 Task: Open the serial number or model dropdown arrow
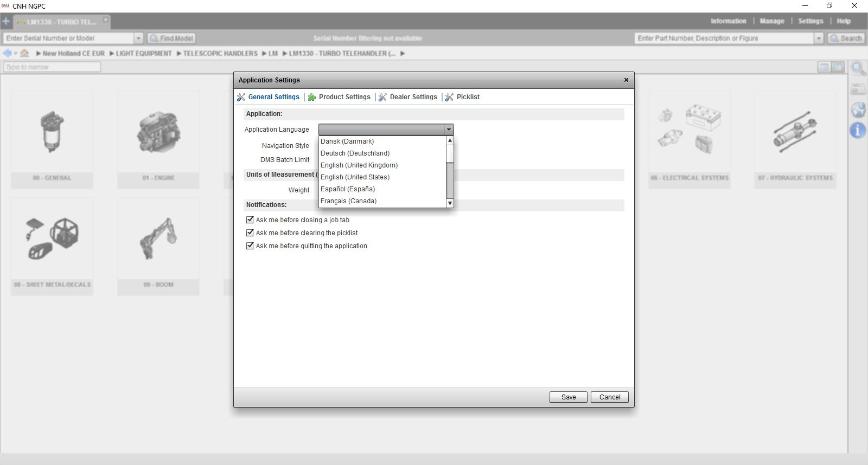[x=138, y=38]
